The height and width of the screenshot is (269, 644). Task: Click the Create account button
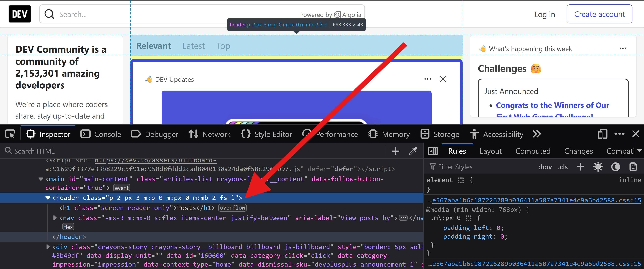coord(599,14)
